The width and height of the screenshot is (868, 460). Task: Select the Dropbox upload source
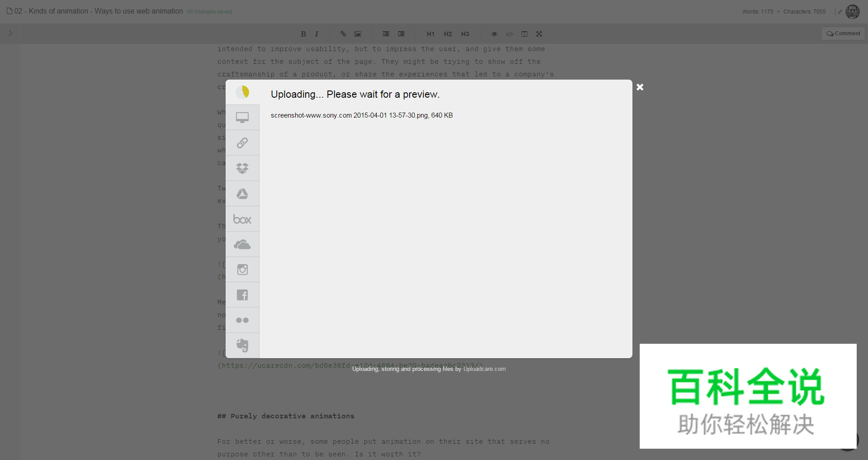click(242, 168)
